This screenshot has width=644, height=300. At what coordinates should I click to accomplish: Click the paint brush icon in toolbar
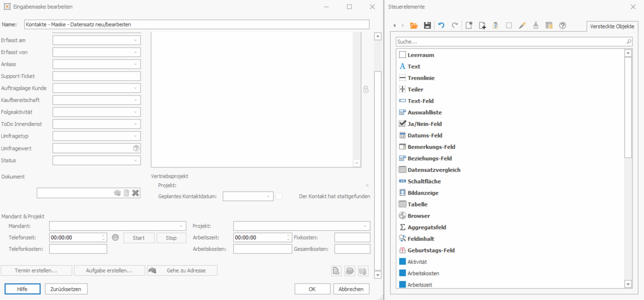coord(536,26)
